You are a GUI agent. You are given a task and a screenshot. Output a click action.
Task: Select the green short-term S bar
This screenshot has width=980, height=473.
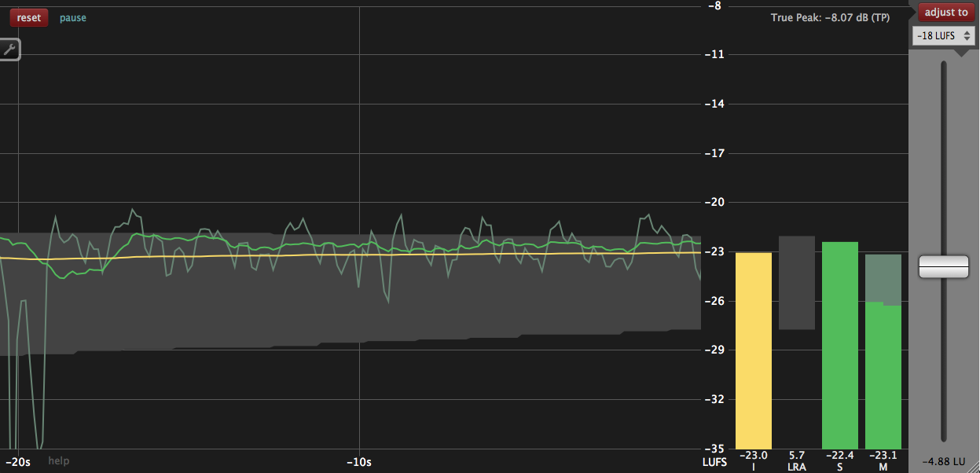839,338
